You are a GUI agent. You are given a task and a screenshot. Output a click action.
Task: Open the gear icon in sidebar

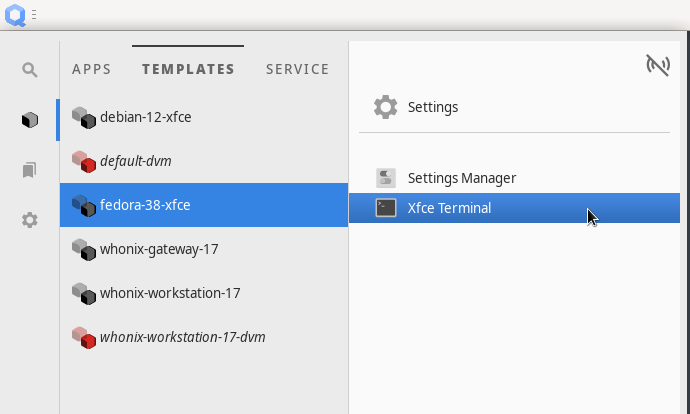(x=30, y=220)
